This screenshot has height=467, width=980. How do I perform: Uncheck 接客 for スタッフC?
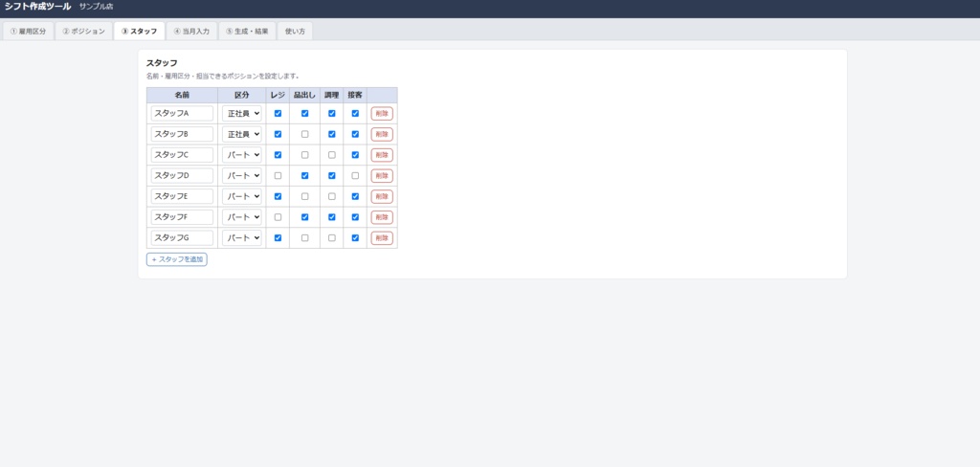coord(356,154)
